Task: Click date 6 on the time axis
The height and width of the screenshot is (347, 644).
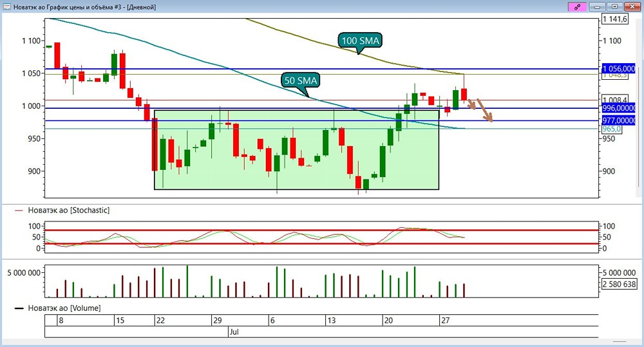Action: [272, 321]
